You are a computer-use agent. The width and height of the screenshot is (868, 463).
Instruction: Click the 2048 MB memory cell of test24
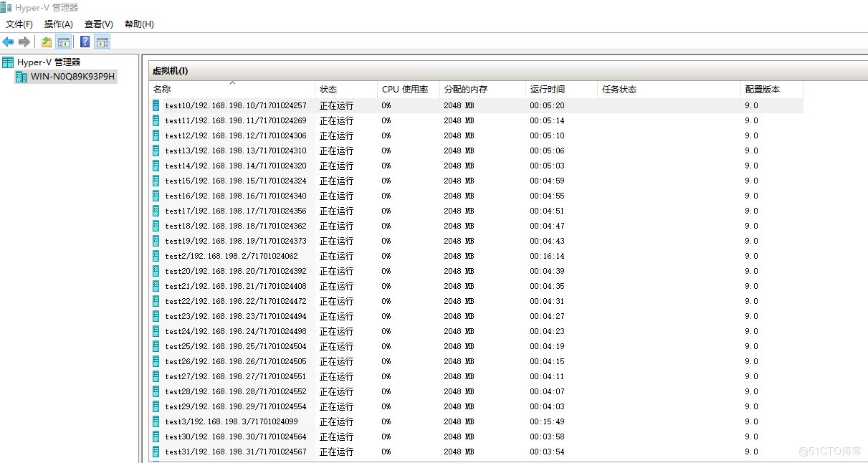pos(459,331)
